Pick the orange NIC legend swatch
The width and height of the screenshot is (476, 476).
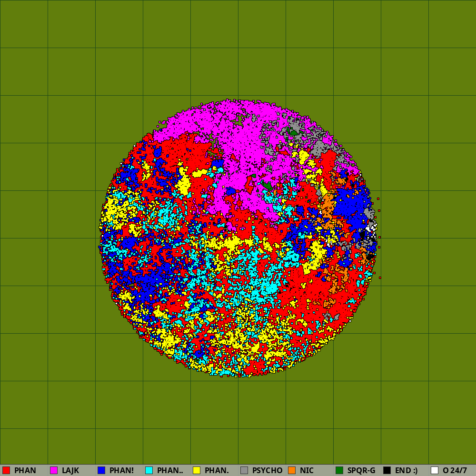click(292, 470)
